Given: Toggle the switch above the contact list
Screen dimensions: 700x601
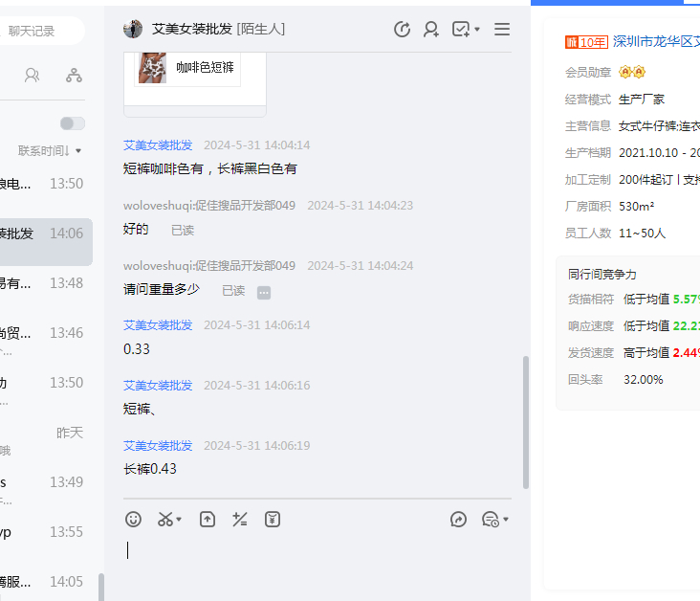Looking at the screenshot, I should pos(72,123).
